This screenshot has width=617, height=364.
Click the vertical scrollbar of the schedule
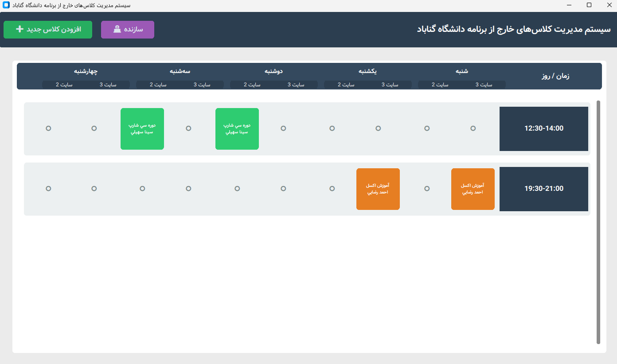pyautogui.click(x=598, y=221)
